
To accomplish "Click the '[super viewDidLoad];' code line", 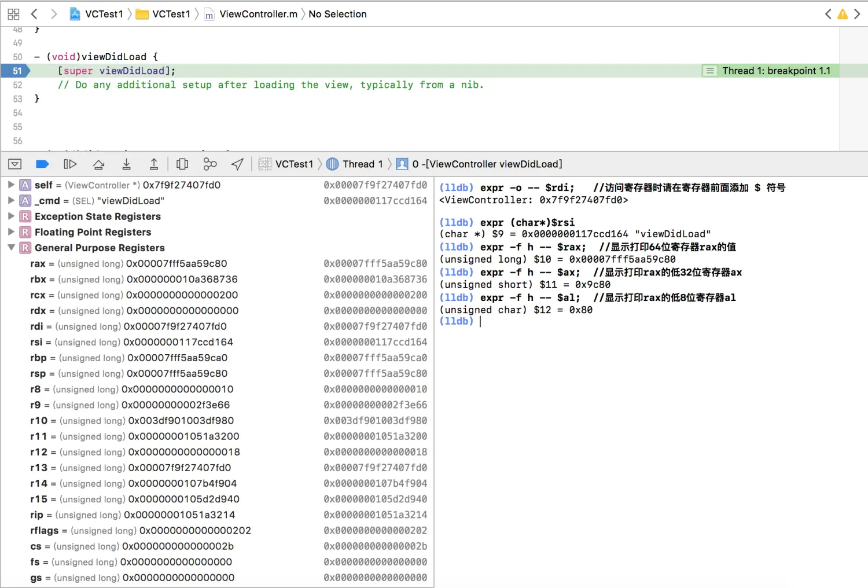I will click(x=116, y=71).
